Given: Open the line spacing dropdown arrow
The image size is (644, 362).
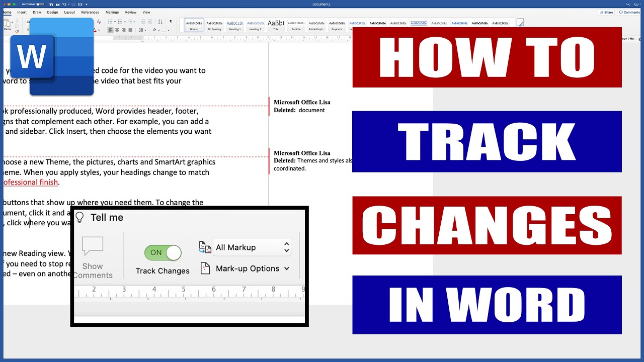Looking at the screenshot, I should coord(145,30).
